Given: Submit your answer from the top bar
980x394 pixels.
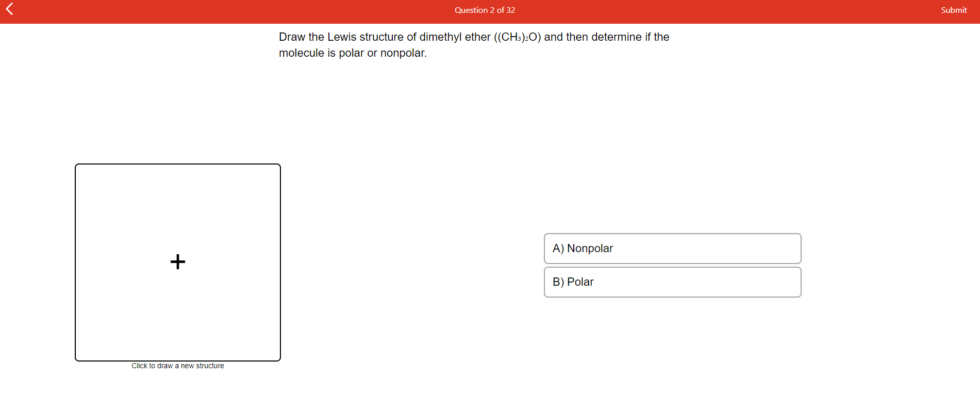Looking at the screenshot, I should [954, 10].
